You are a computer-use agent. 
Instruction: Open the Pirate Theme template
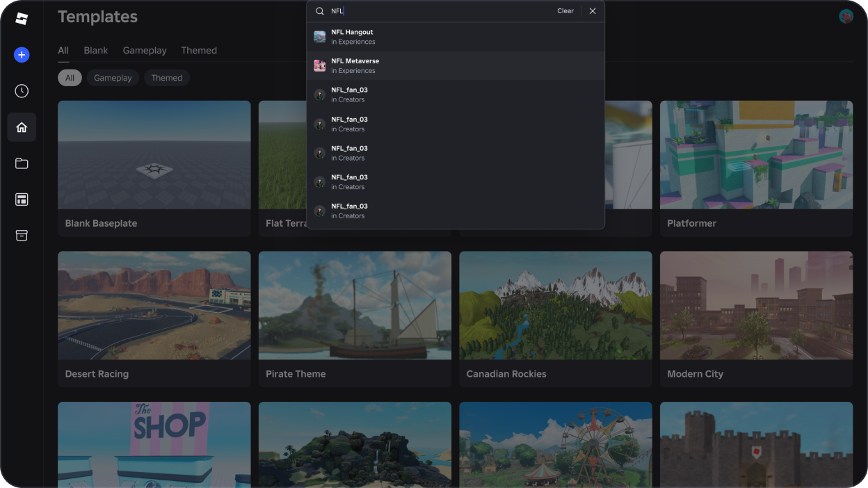point(355,318)
